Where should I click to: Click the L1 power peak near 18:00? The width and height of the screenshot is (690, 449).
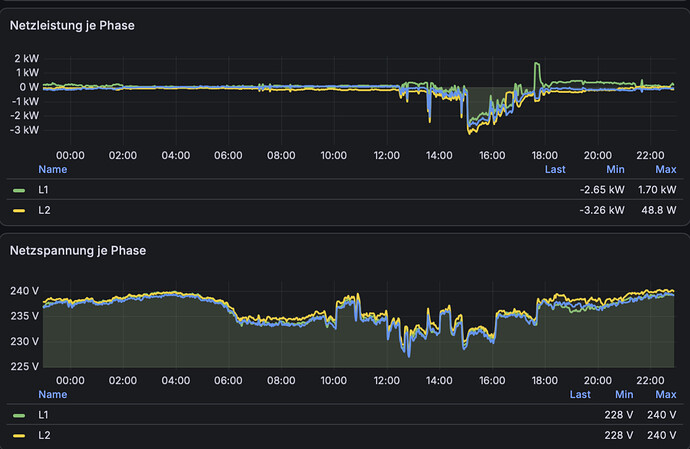tap(537, 64)
